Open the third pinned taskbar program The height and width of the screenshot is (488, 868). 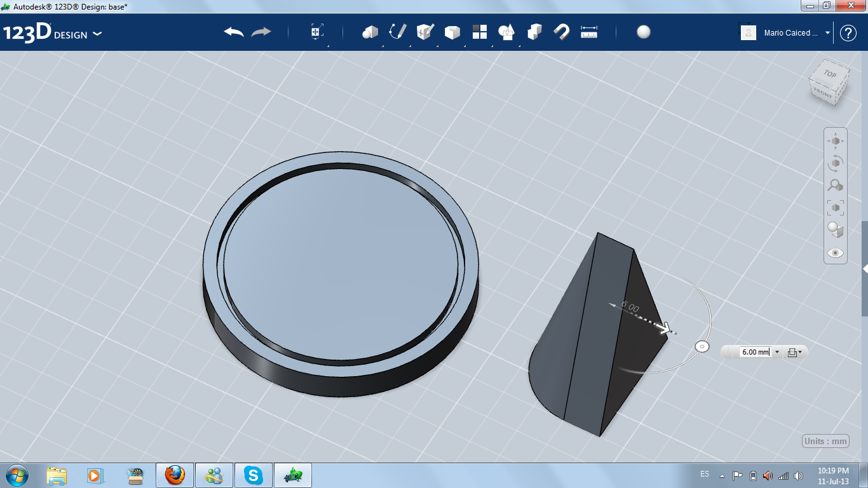tap(135, 475)
